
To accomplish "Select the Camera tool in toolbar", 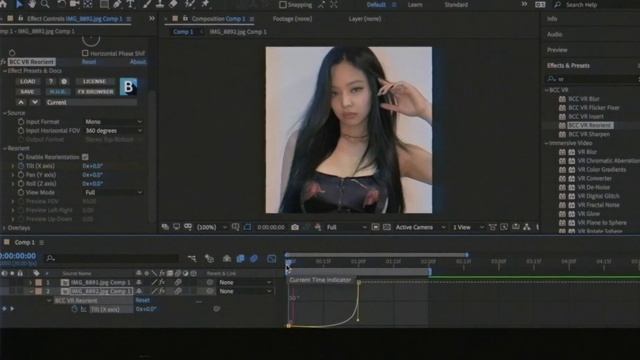I will pos(74,4).
